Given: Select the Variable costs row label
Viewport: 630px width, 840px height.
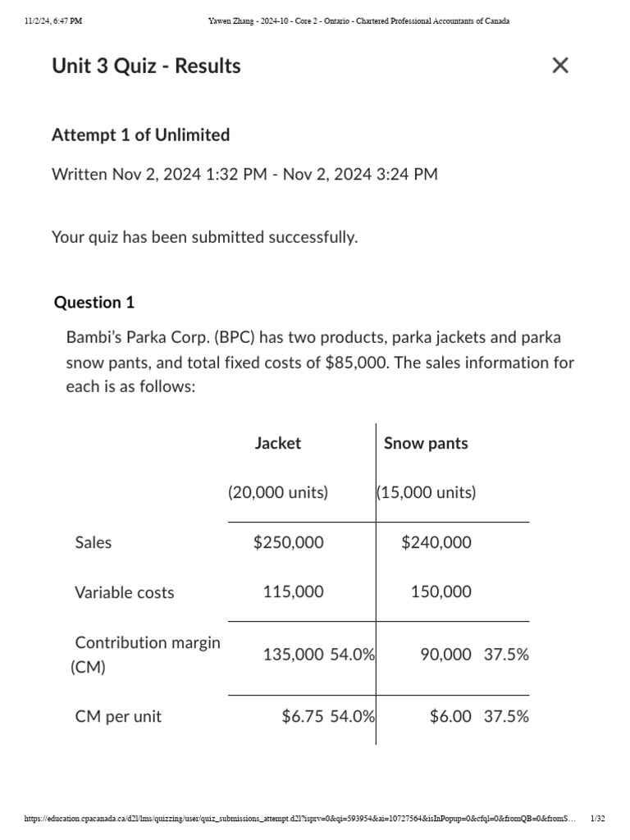Looking at the screenshot, I should [x=125, y=592].
